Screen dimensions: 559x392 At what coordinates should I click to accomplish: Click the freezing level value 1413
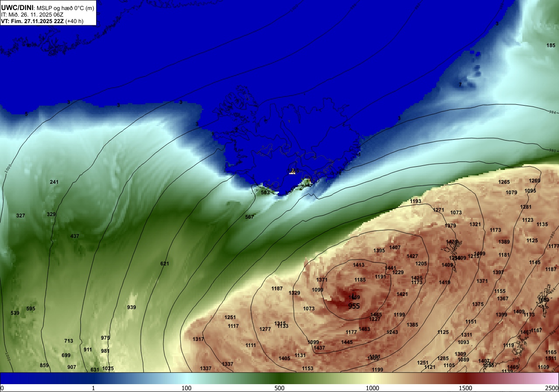359,265
